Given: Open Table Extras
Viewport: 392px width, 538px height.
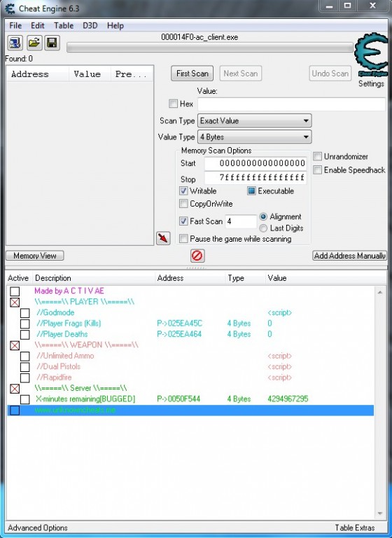Looking at the screenshot, I should tap(355, 527).
